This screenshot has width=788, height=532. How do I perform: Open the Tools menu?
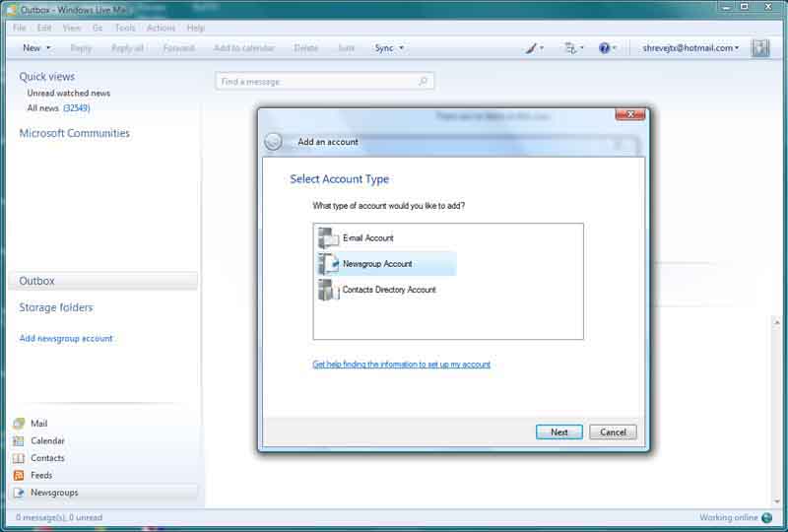pyautogui.click(x=125, y=28)
